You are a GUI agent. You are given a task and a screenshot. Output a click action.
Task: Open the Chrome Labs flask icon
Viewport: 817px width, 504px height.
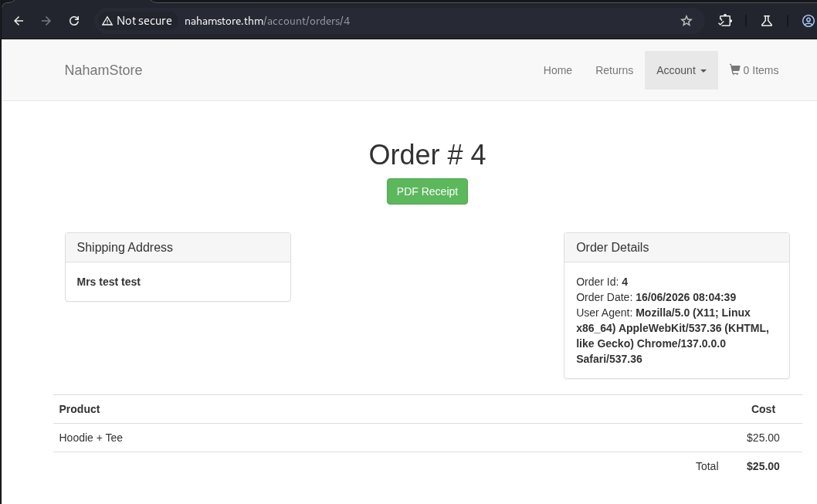click(767, 21)
